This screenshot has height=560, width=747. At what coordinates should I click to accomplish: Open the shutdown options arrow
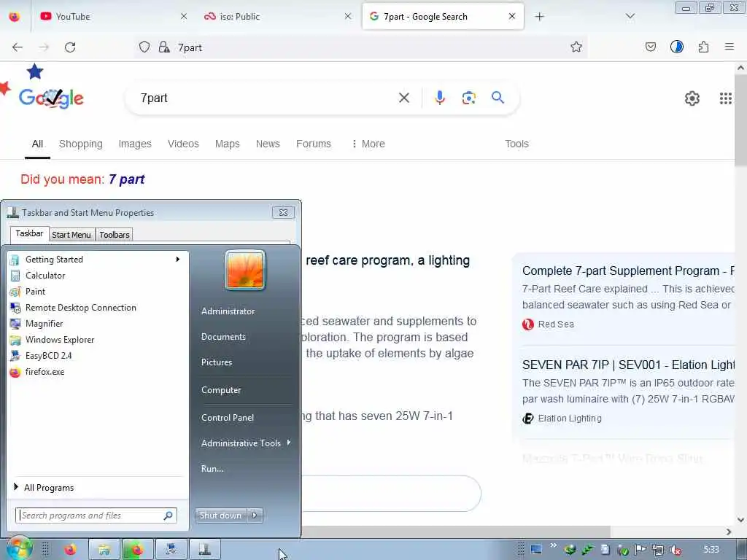(x=255, y=516)
